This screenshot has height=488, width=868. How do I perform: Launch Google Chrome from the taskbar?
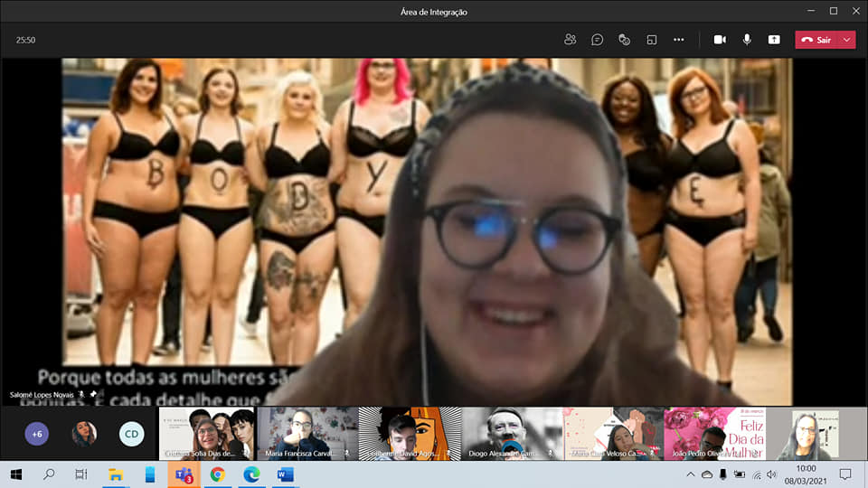click(x=218, y=474)
